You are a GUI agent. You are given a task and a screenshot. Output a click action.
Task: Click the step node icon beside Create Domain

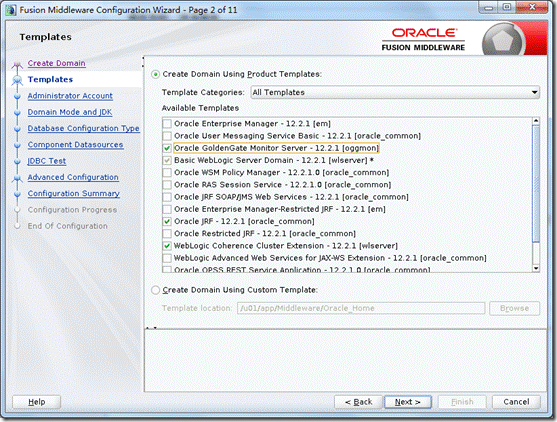17,64
